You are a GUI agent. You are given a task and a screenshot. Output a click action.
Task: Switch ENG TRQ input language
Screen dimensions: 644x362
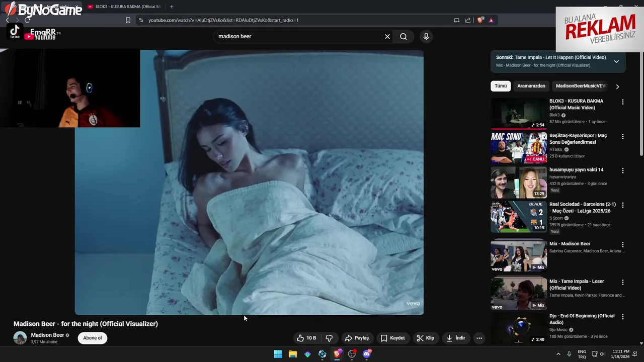pyautogui.click(x=582, y=354)
